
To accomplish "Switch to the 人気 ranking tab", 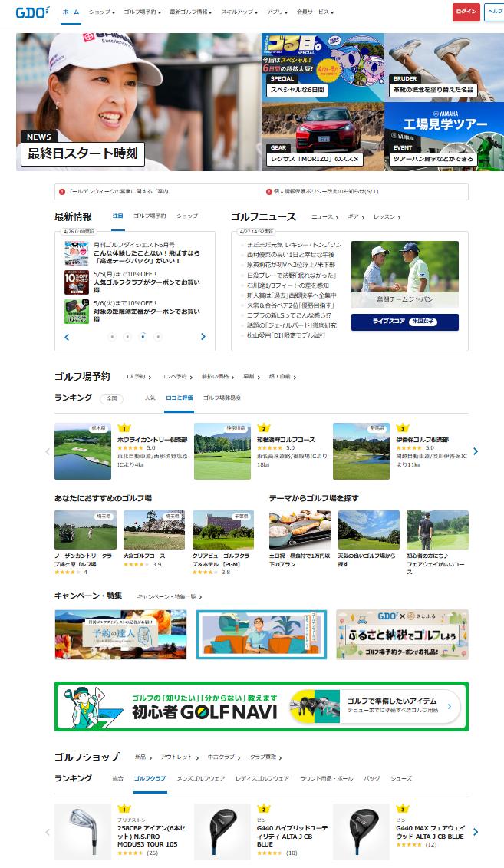I will (150, 398).
